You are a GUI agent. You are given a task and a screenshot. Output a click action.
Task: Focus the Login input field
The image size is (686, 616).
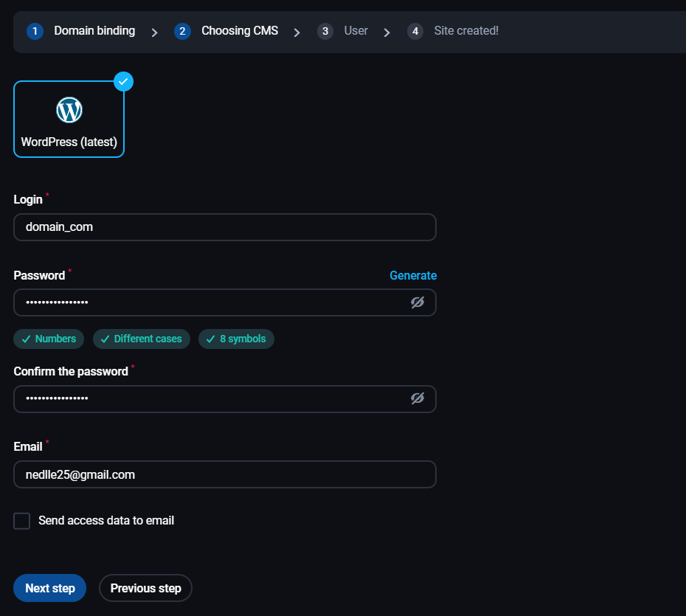[224, 227]
